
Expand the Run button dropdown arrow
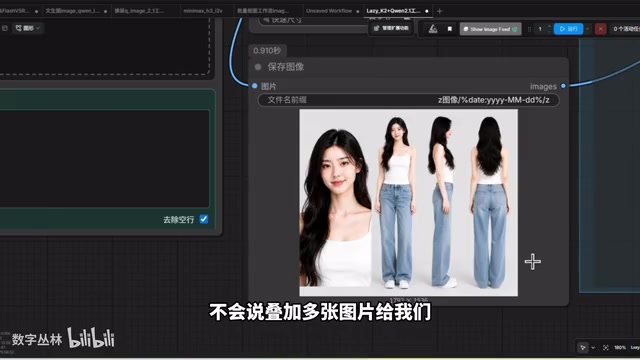(x=588, y=29)
